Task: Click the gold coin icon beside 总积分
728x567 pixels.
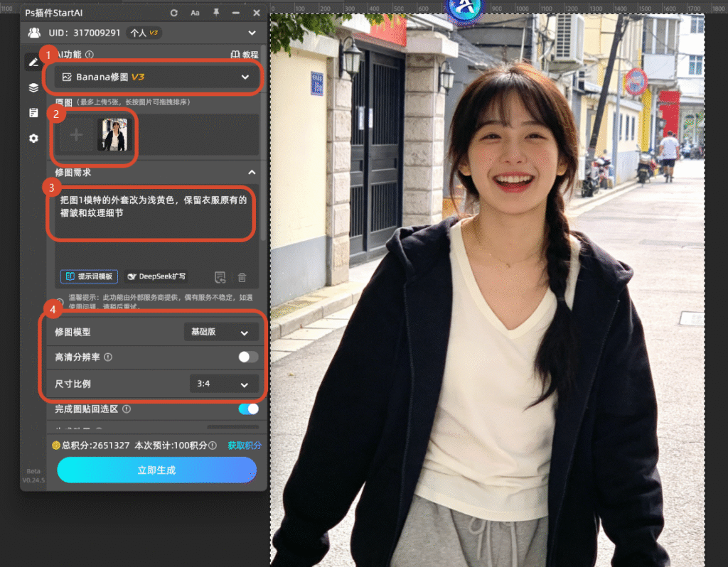Action: point(56,445)
